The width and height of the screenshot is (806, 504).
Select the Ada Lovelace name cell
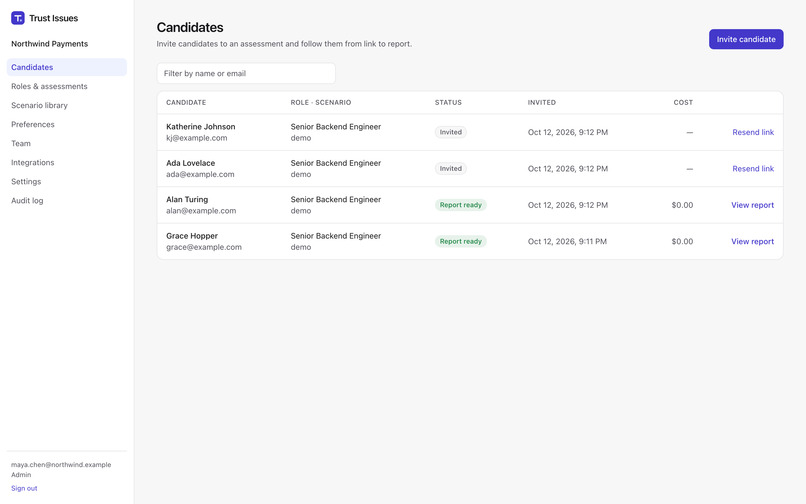pos(191,163)
